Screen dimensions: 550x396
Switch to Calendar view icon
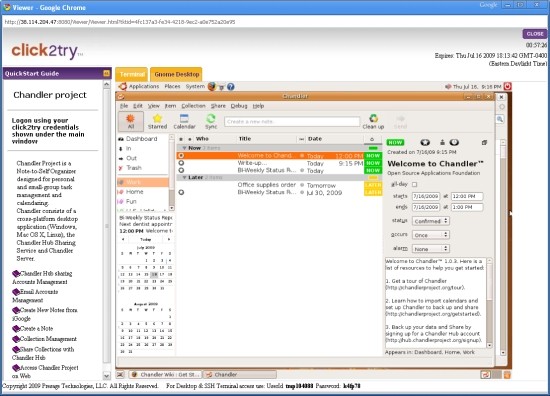pos(184,121)
